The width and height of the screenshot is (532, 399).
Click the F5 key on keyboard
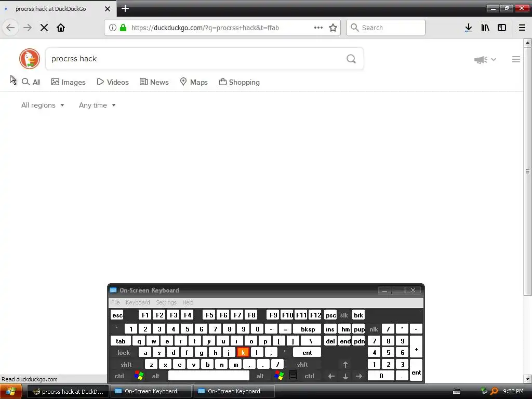click(209, 315)
